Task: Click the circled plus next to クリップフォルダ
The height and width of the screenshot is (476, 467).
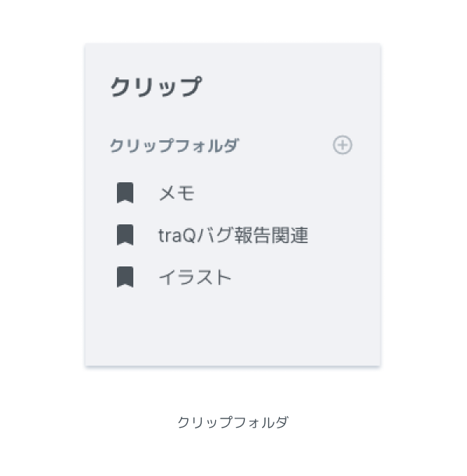Action: click(342, 145)
